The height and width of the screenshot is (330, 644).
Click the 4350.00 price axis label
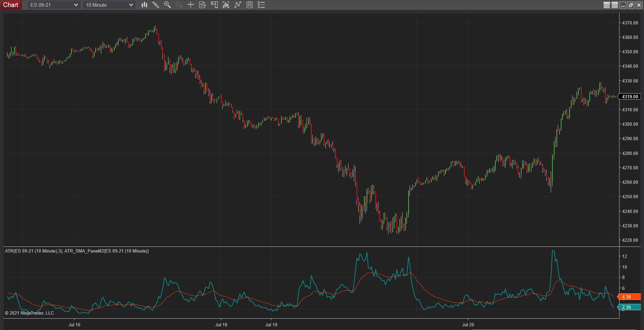pyautogui.click(x=630, y=52)
